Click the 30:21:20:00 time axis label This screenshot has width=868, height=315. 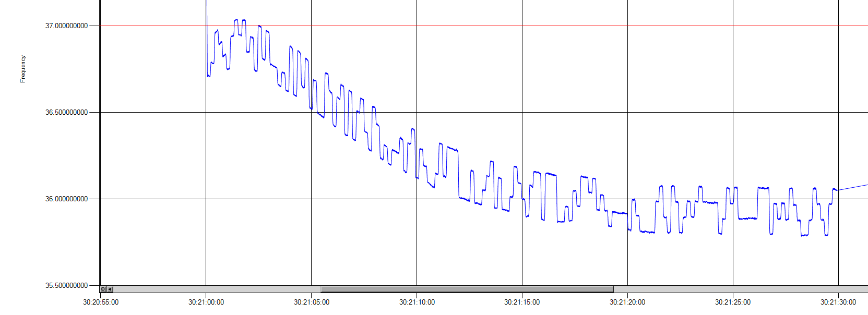coord(627,302)
